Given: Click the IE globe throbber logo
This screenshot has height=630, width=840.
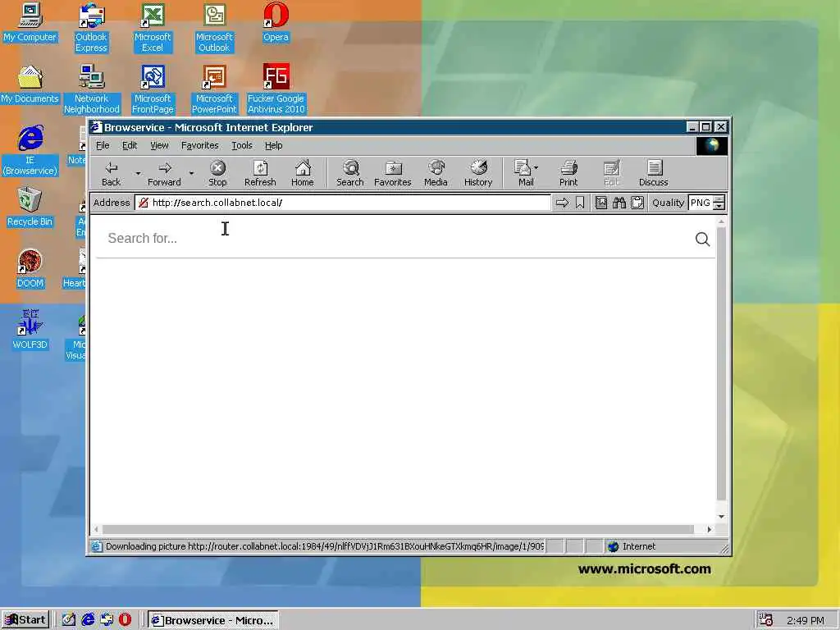Looking at the screenshot, I should point(711,146).
